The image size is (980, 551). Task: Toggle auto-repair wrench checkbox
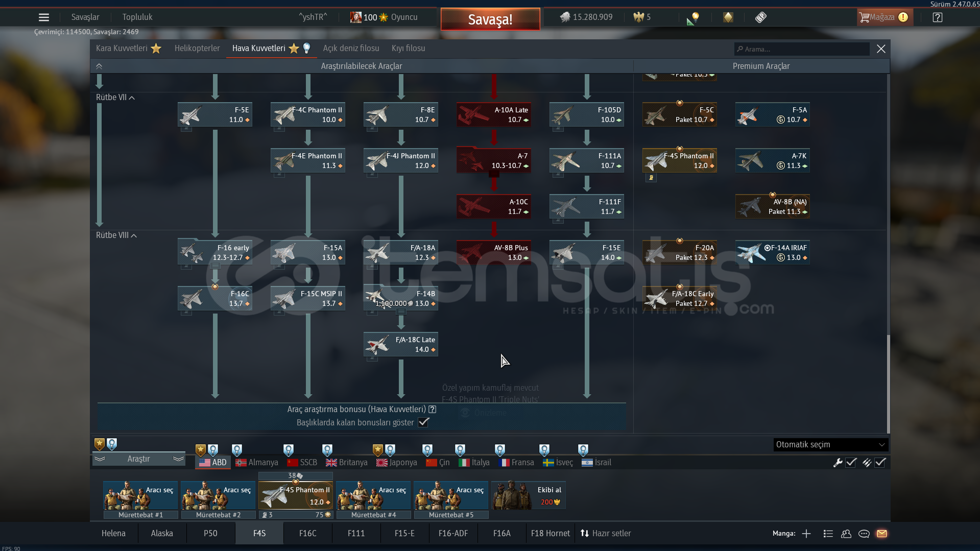(x=851, y=463)
